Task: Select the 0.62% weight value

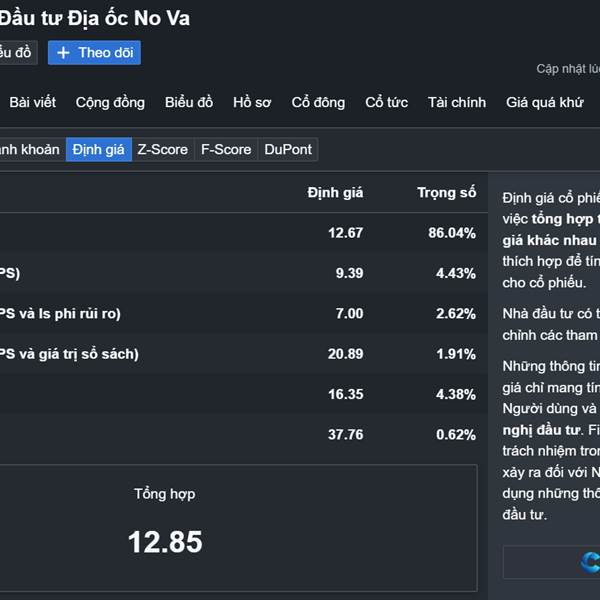Action: [x=456, y=435]
